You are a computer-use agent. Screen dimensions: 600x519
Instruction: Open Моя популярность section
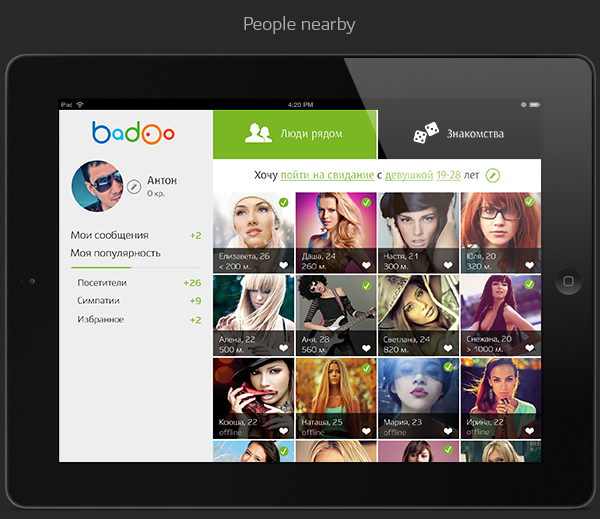pyautogui.click(x=116, y=253)
